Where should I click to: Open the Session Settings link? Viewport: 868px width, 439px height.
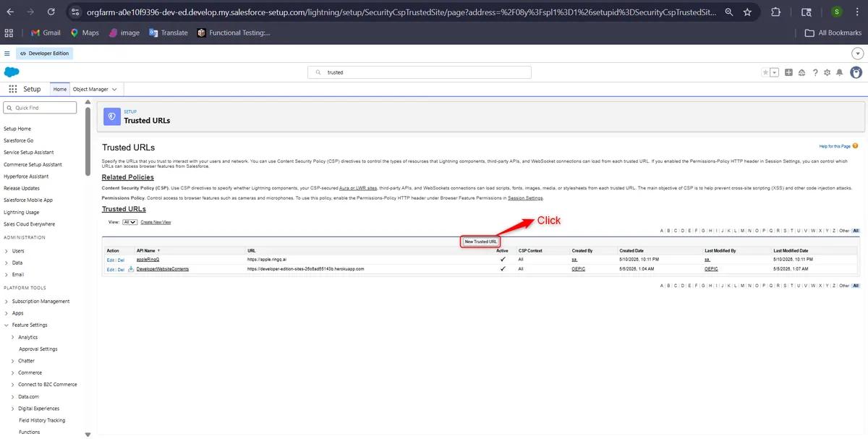point(525,198)
